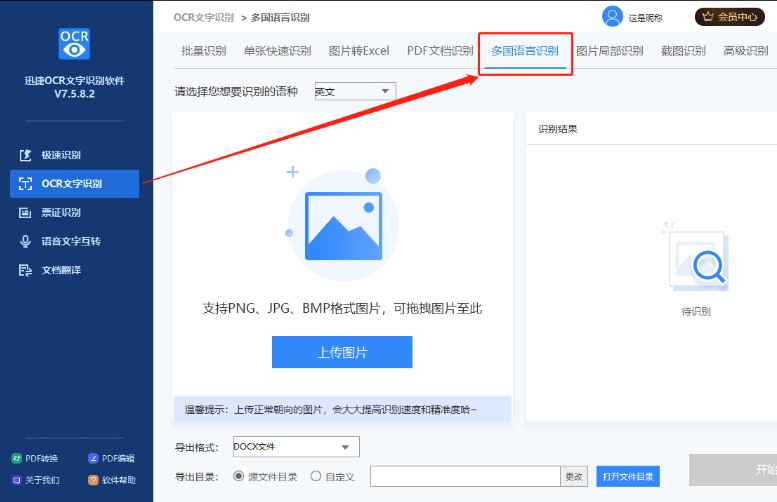Click the version label V7.5.8.2
Viewport: 777px width, 502px height.
(74, 94)
